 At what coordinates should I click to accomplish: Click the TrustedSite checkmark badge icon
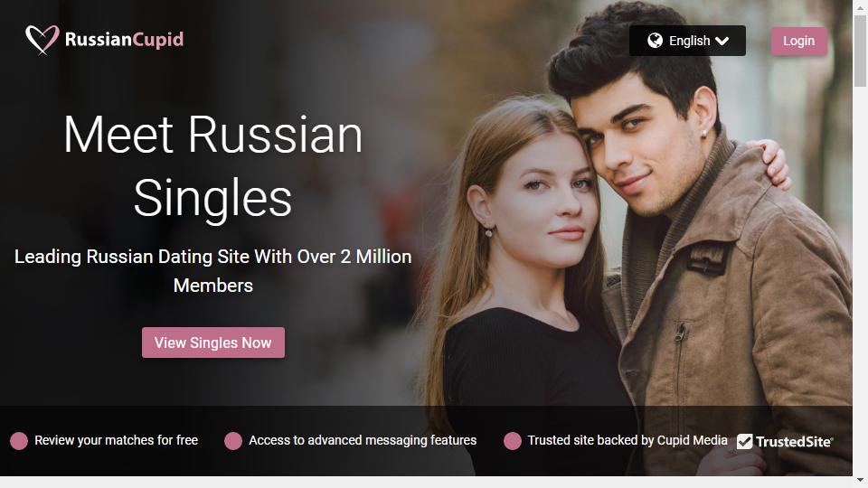coord(744,441)
